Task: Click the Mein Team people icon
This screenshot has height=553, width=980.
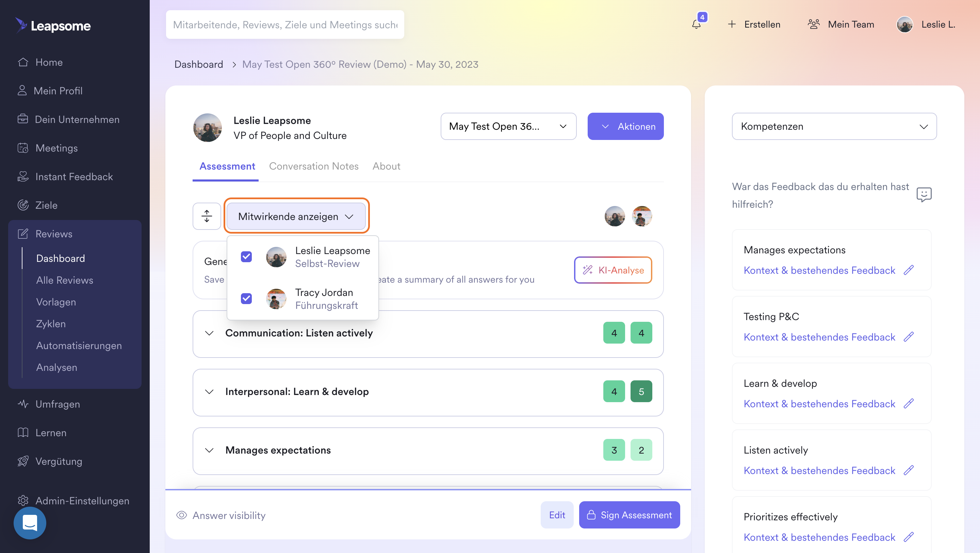Action: tap(813, 25)
